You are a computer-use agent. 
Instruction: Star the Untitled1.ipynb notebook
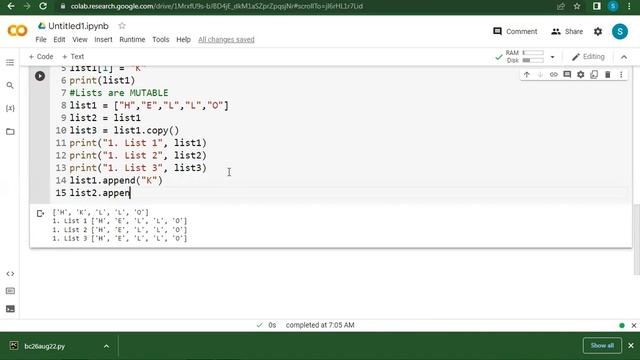pos(122,26)
